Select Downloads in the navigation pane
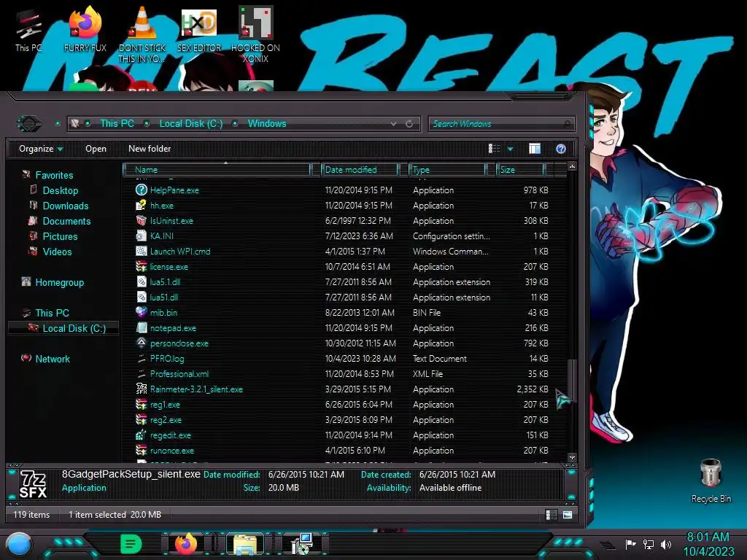Screen dimensions: 747x560 tap(66, 206)
